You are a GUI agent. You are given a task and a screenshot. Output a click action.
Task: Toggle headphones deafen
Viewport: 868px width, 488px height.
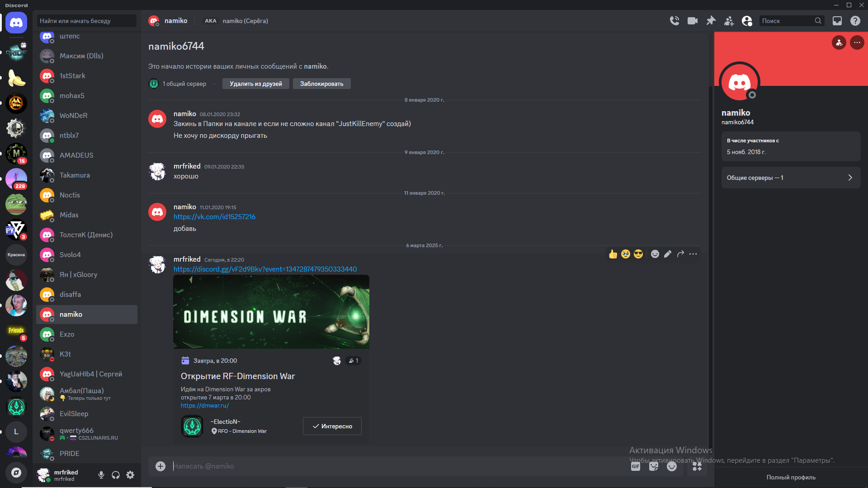click(116, 475)
